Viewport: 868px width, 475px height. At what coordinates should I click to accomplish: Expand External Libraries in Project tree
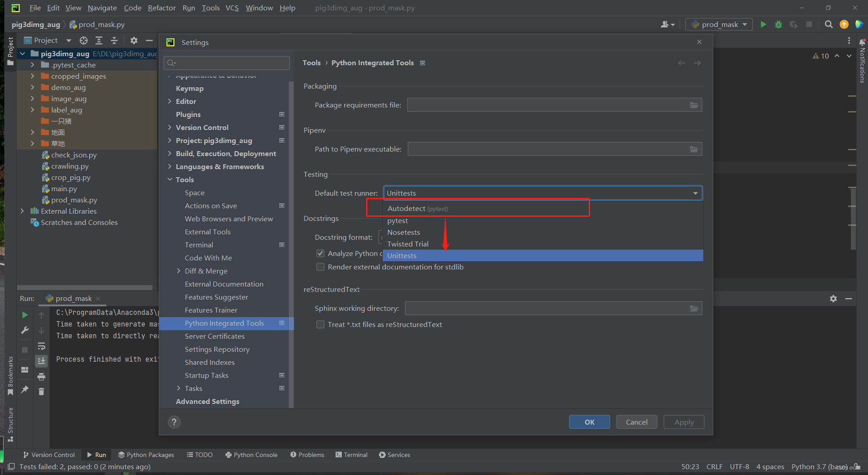(x=22, y=211)
